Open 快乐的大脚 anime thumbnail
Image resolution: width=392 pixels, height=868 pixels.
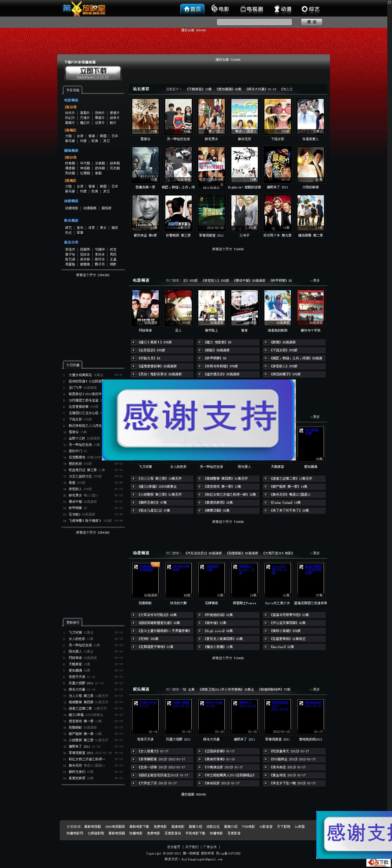[x=178, y=580]
